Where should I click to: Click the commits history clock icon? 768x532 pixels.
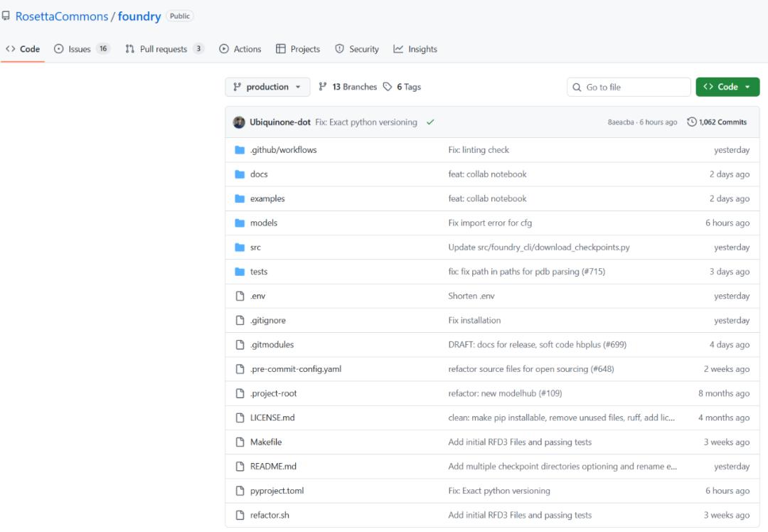(x=692, y=122)
